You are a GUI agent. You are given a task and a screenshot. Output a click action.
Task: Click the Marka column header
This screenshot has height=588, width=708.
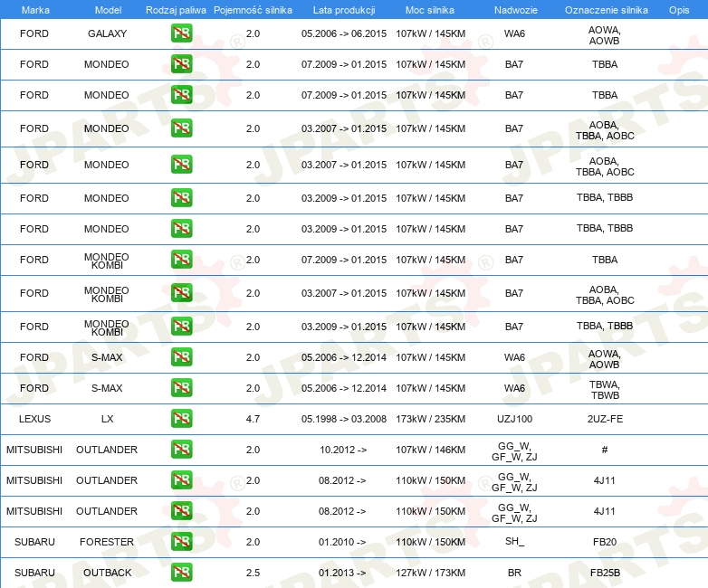coord(35,10)
